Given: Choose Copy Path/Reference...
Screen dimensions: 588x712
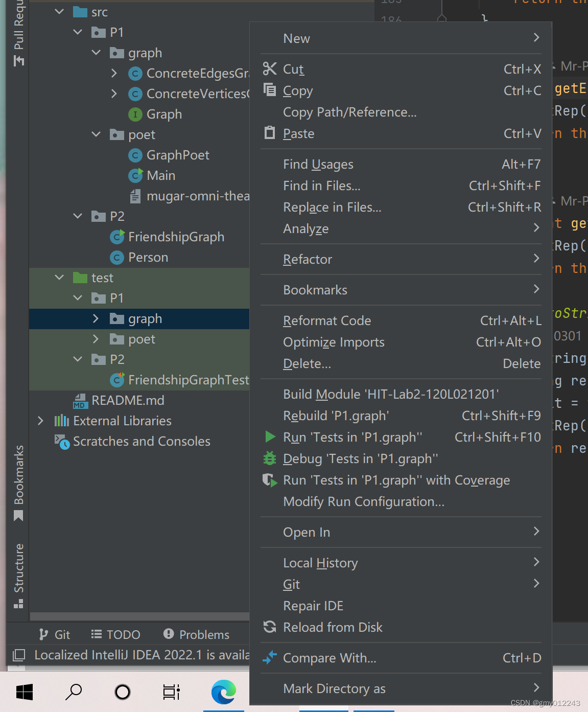Looking at the screenshot, I should [401, 112].
